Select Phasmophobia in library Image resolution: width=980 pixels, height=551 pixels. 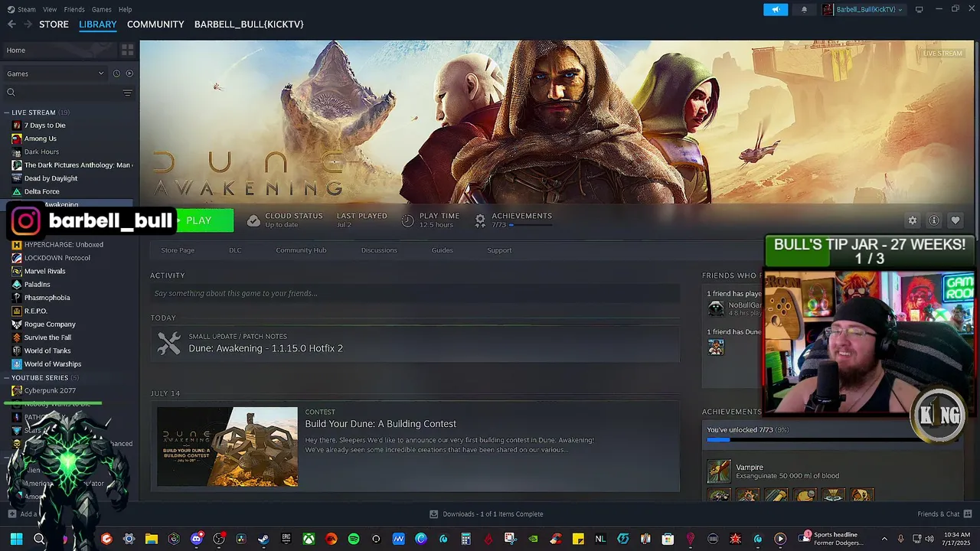[x=47, y=298]
